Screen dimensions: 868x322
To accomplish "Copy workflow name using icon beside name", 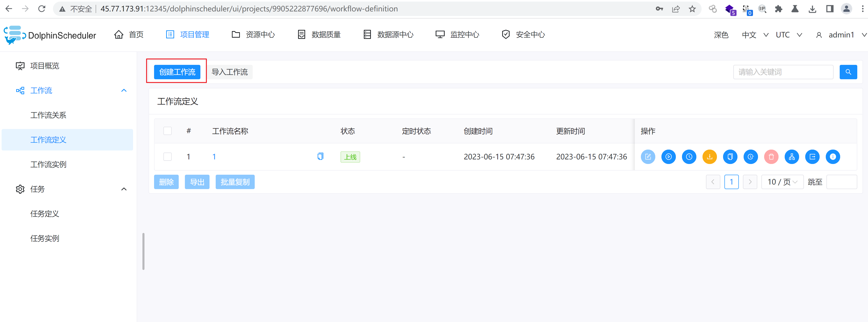I will click(x=320, y=156).
